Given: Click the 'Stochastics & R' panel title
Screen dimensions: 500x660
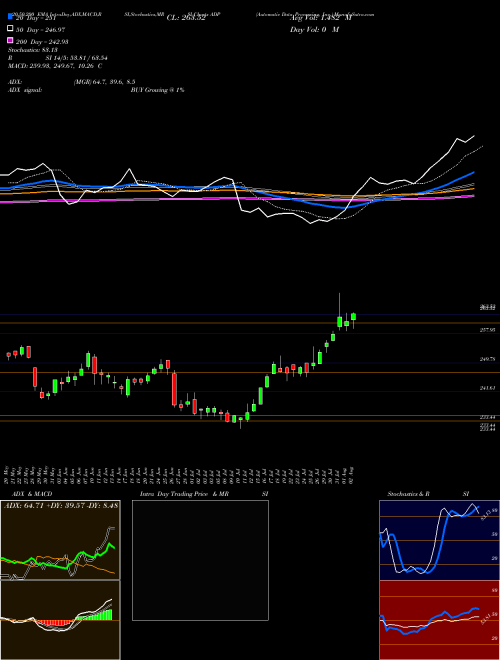Looking at the screenshot, I should (x=409, y=494).
